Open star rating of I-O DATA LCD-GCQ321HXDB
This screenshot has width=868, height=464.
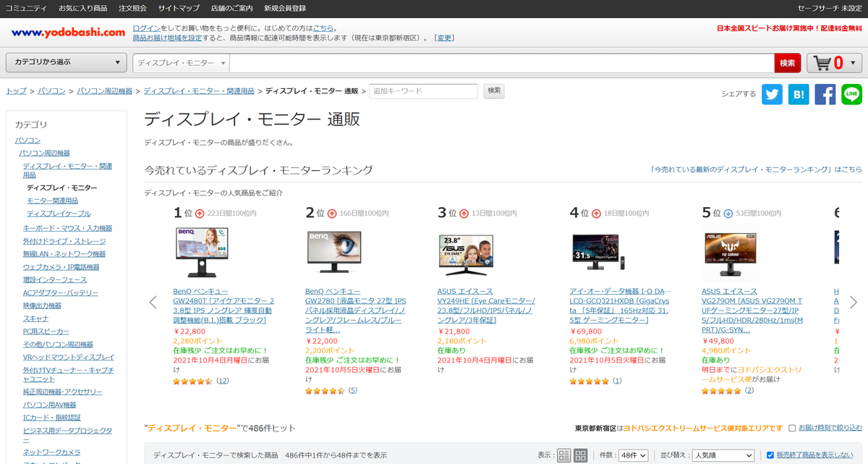[x=589, y=381]
